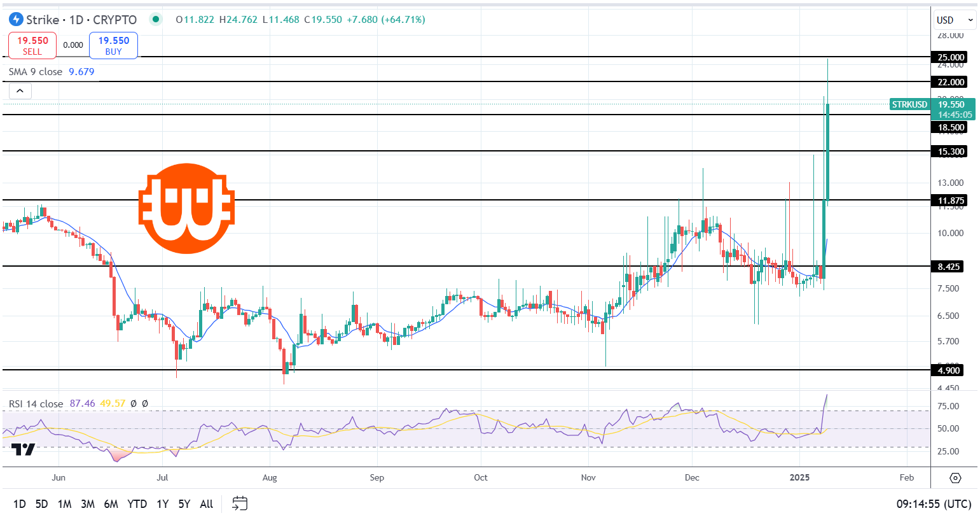Select the 1D time range
Viewport: 980px width, 520px height.
point(20,504)
